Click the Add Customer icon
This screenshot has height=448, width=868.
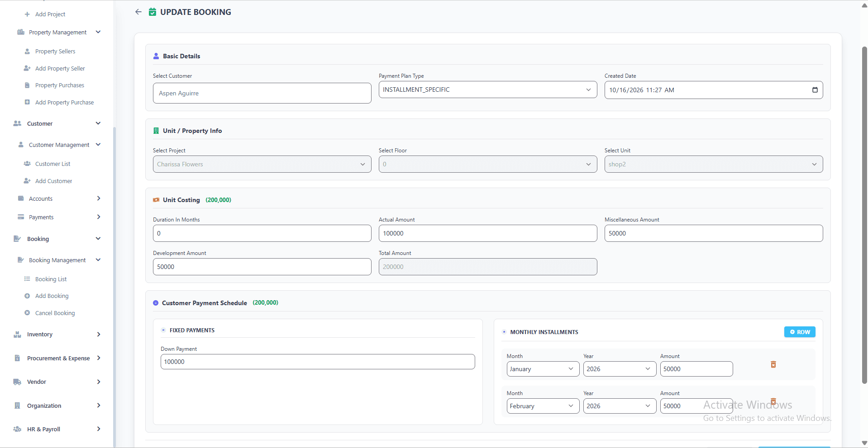coord(27,181)
